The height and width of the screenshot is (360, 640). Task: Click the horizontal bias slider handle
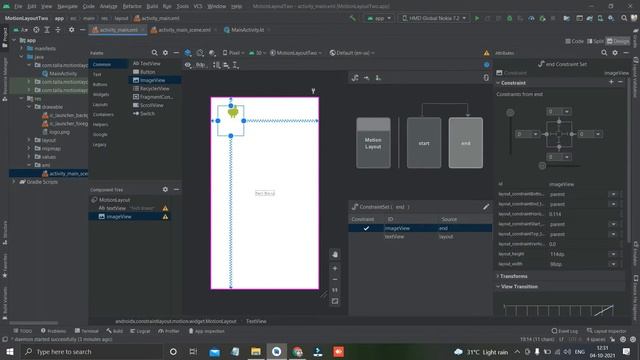[x=542, y=166]
